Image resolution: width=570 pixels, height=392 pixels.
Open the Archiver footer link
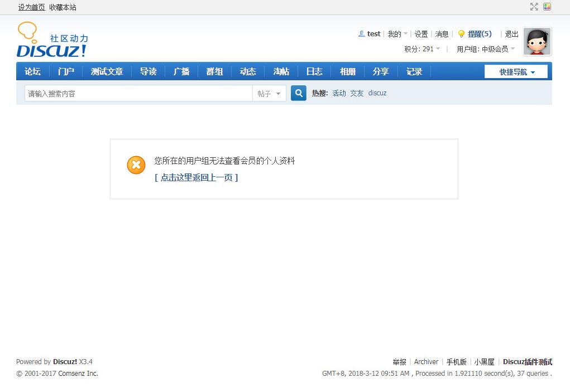coord(426,362)
